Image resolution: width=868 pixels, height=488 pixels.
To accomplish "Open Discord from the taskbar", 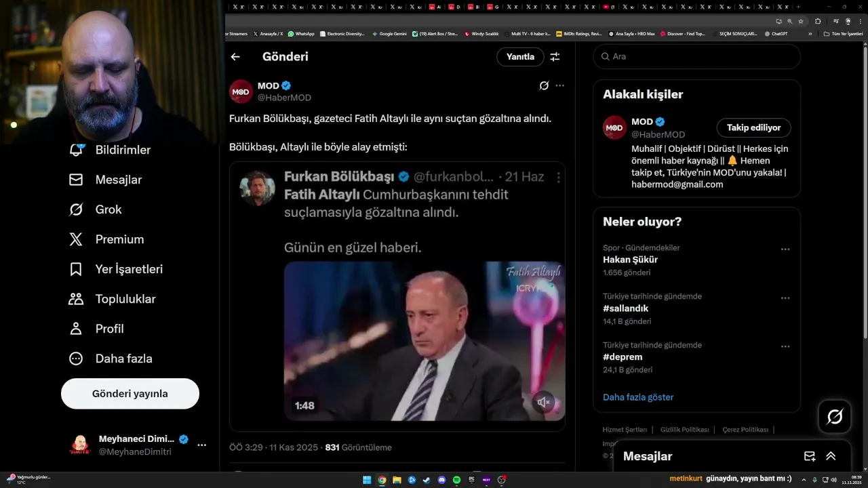I will [441, 480].
